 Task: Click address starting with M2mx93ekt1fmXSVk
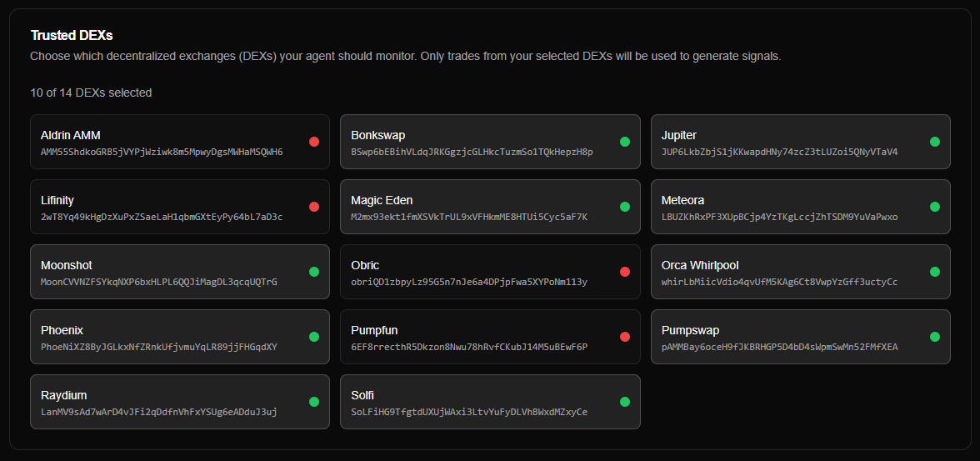click(469, 217)
